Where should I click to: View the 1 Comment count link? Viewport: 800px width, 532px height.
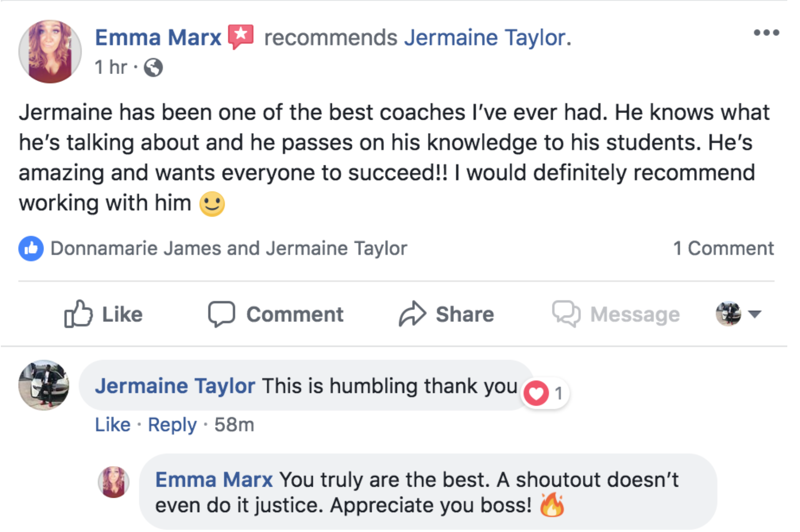point(723,248)
